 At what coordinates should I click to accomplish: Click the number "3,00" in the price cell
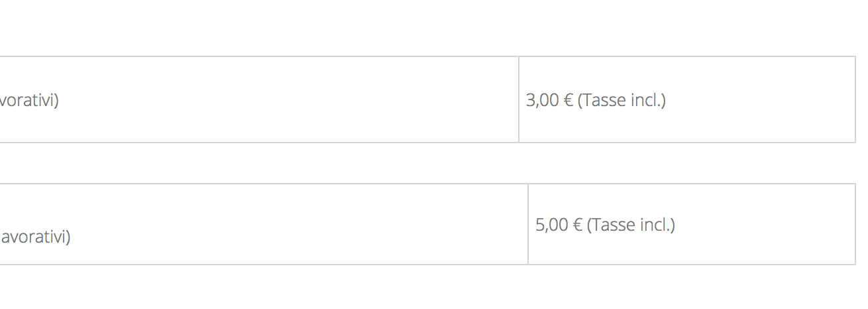(x=542, y=100)
